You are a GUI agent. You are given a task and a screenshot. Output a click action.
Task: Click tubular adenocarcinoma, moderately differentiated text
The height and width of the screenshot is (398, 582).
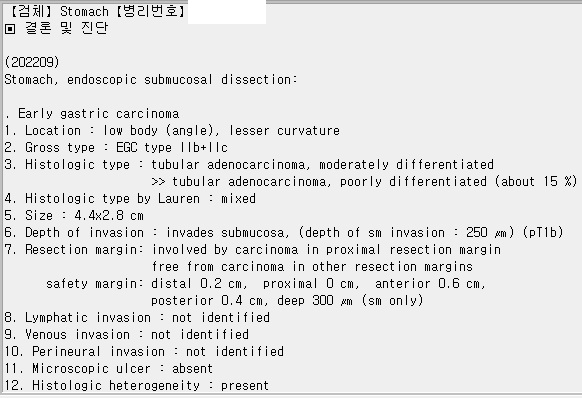322,164
